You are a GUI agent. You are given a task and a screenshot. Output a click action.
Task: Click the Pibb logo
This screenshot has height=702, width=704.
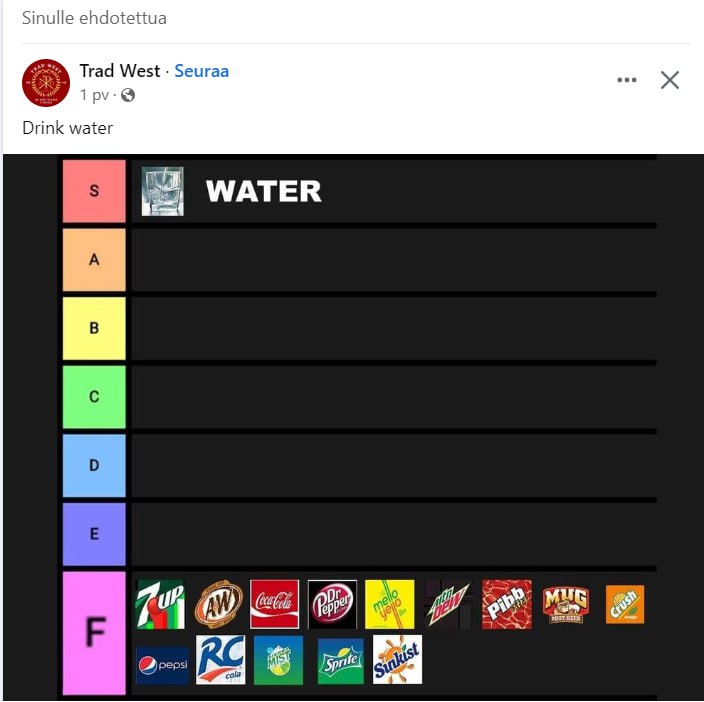coord(507,604)
